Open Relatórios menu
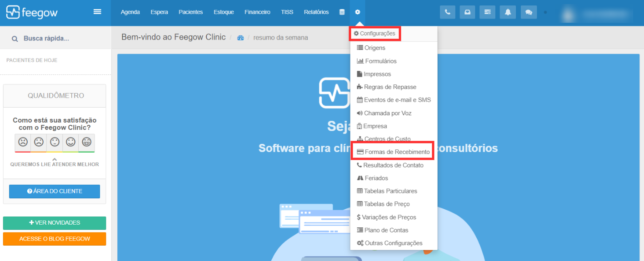This screenshot has width=644, height=261. click(316, 12)
